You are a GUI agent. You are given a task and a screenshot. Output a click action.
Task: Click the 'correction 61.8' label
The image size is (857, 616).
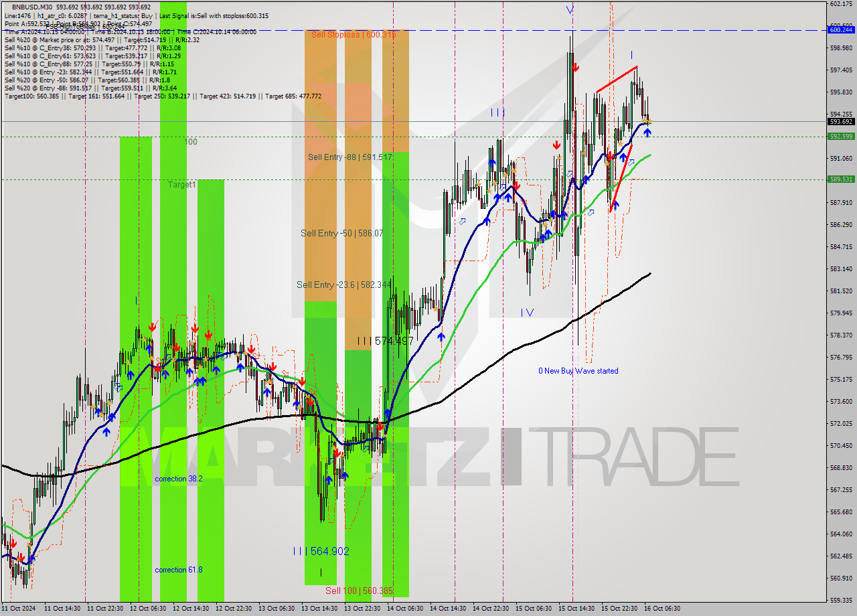click(179, 570)
